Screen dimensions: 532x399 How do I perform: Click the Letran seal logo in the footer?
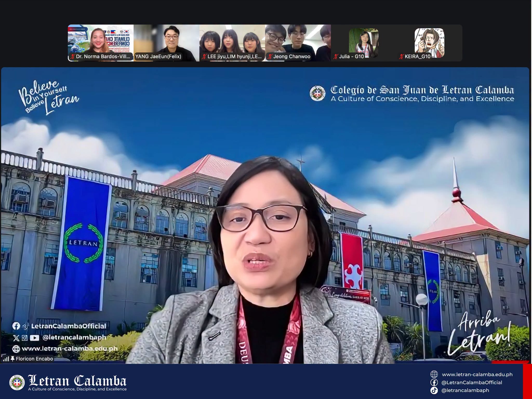(x=17, y=383)
